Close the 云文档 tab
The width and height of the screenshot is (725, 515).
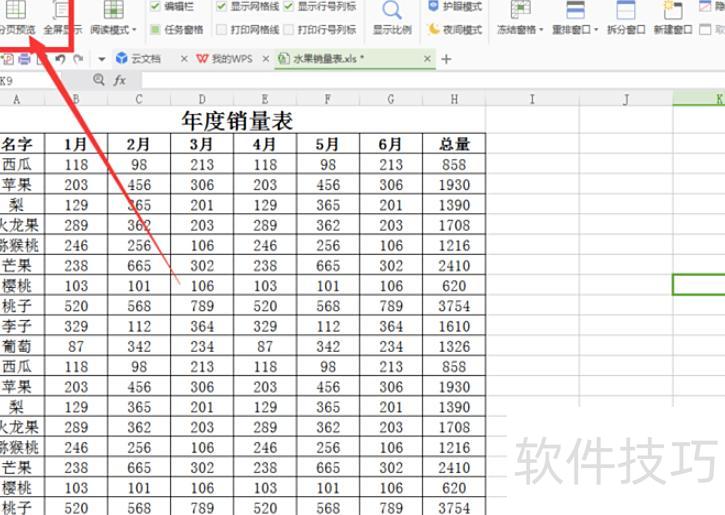click(x=184, y=59)
